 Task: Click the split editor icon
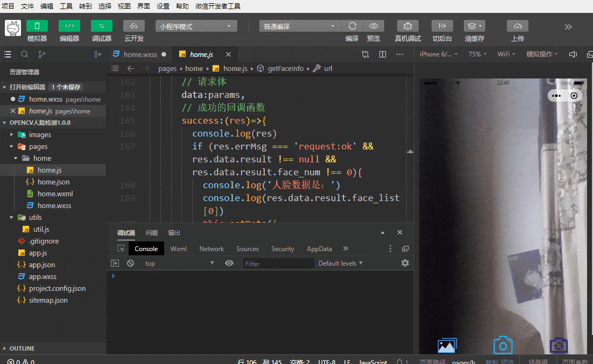coord(383,54)
